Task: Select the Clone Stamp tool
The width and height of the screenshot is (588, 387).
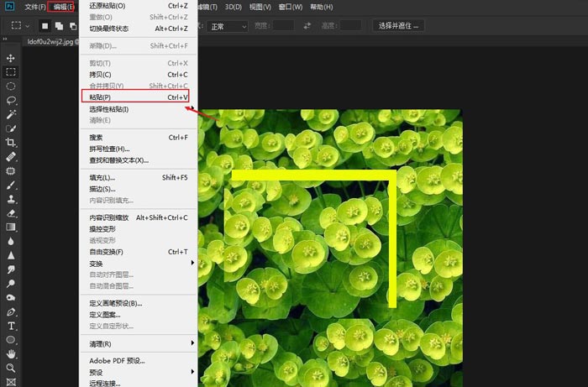Action: pyautogui.click(x=10, y=199)
